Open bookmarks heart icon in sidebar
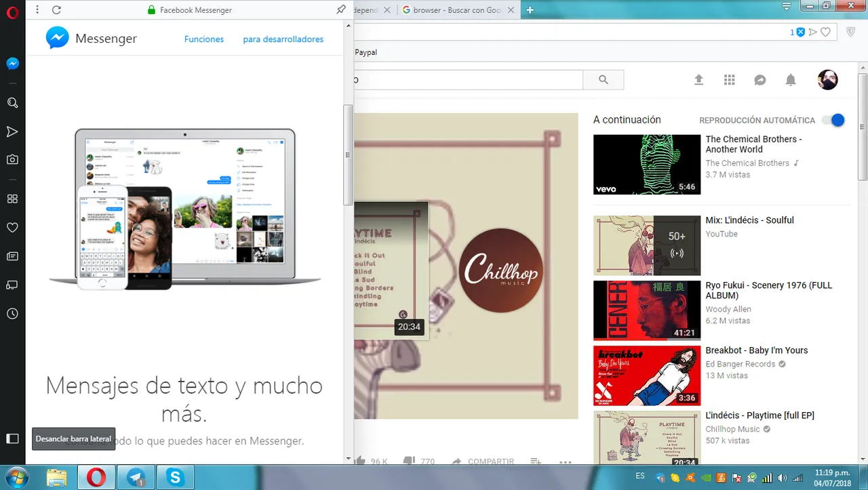Viewport: 868px width, 490px height. pyautogui.click(x=12, y=228)
